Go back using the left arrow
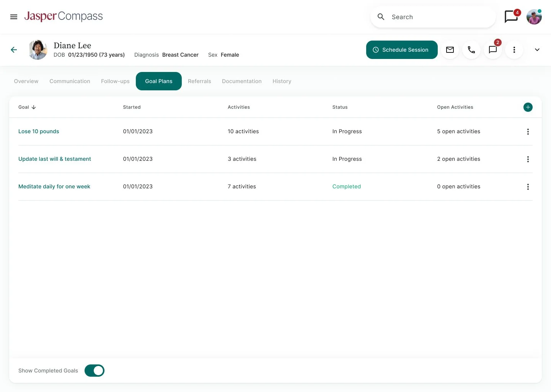The width and height of the screenshot is (551, 392). tap(14, 50)
